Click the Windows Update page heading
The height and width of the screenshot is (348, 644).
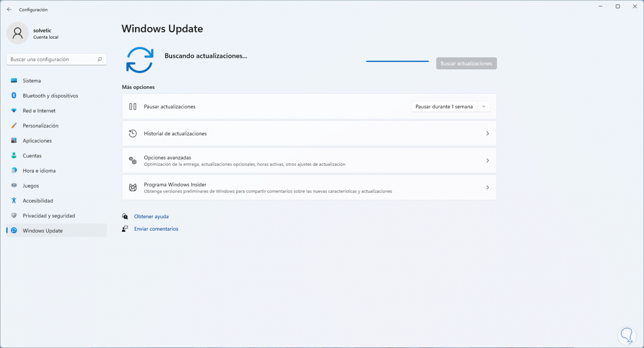[x=162, y=29]
